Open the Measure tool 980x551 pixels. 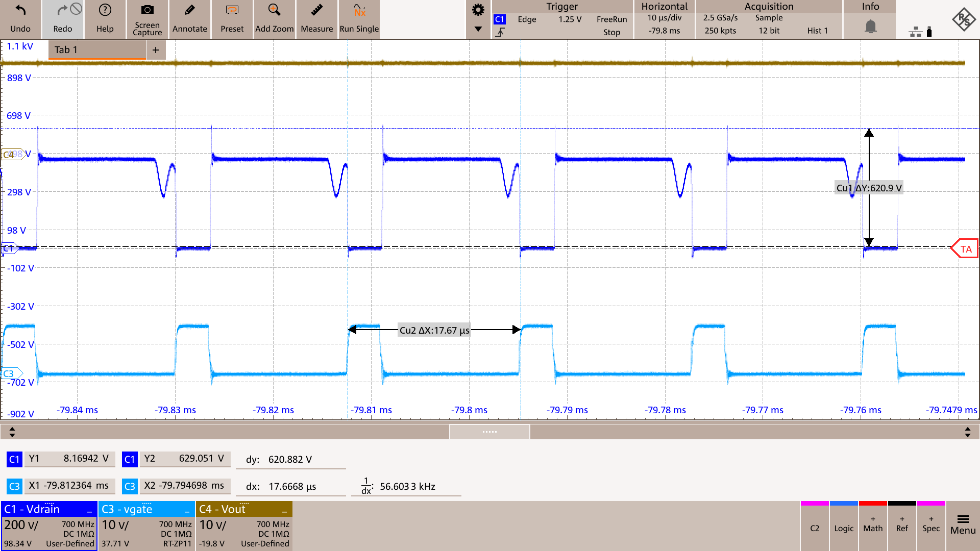pyautogui.click(x=316, y=18)
